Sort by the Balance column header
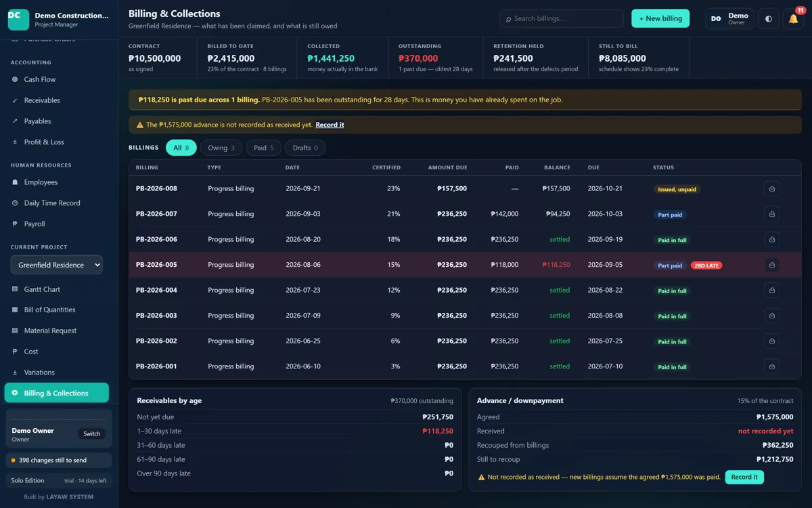The height and width of the screenshot is (508, 812). coord(557,167)
